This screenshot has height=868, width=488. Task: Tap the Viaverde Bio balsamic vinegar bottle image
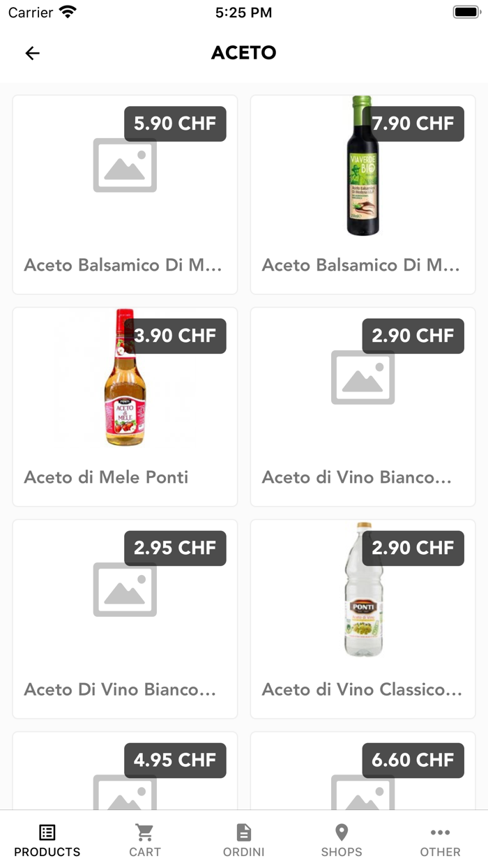(363, 167)
